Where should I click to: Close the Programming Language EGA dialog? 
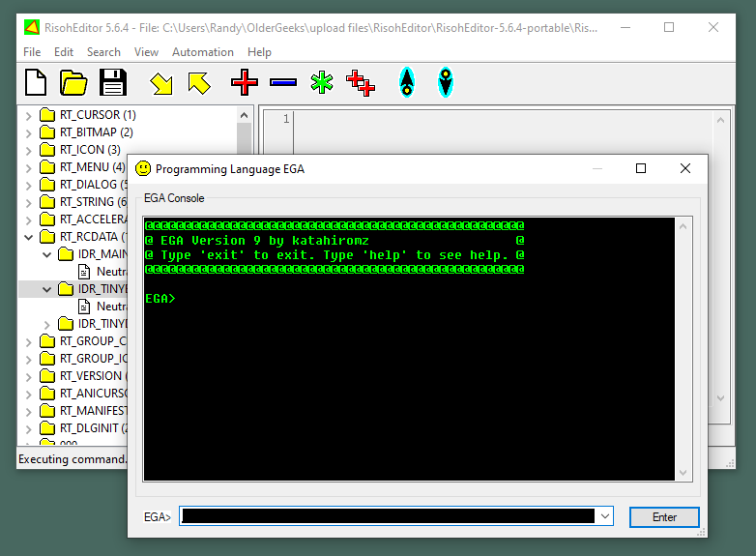tap(685, 168)
